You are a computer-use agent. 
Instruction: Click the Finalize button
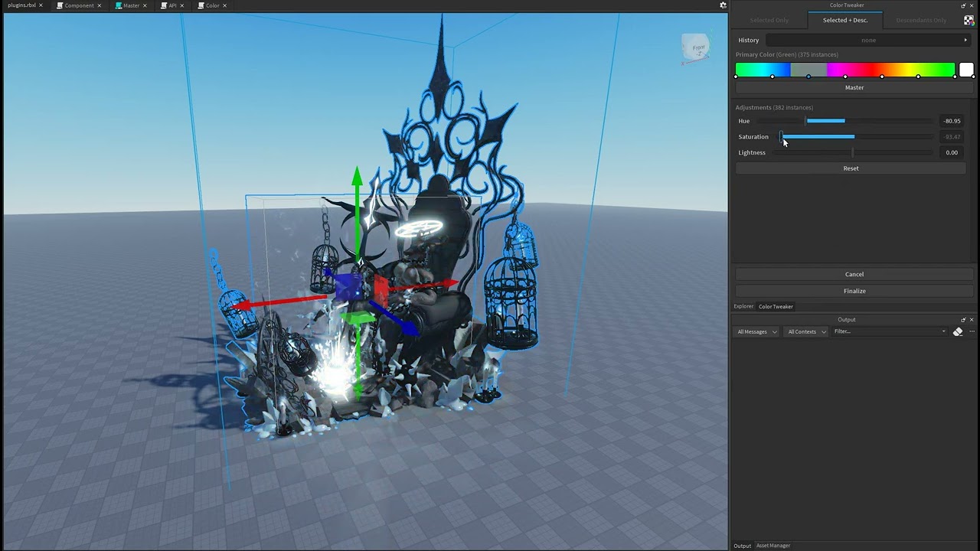coord(854,291)
